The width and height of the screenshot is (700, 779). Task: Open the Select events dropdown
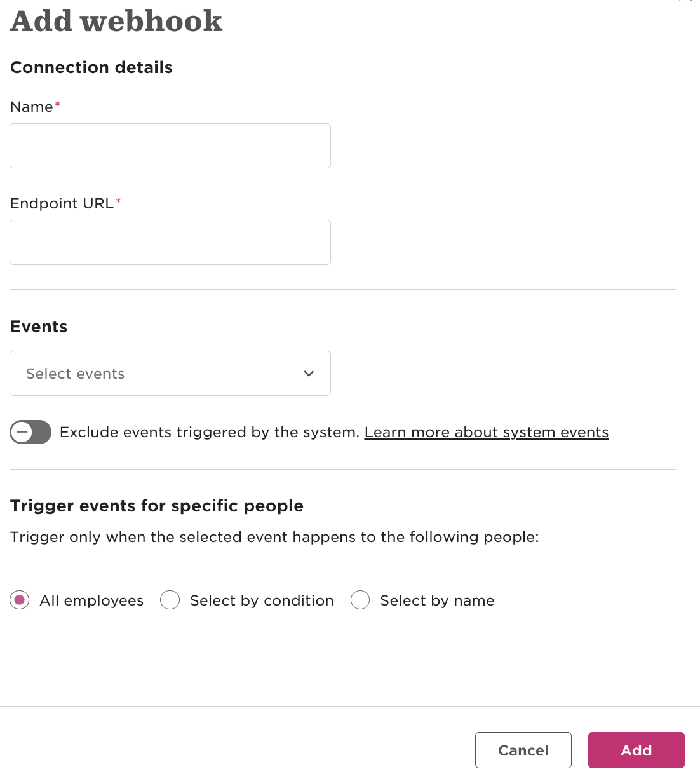pyautogui.click(x=170, y=374)
